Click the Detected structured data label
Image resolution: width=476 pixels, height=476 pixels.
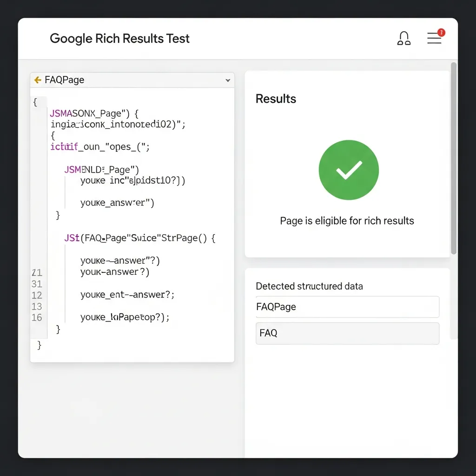pos(309,286)
